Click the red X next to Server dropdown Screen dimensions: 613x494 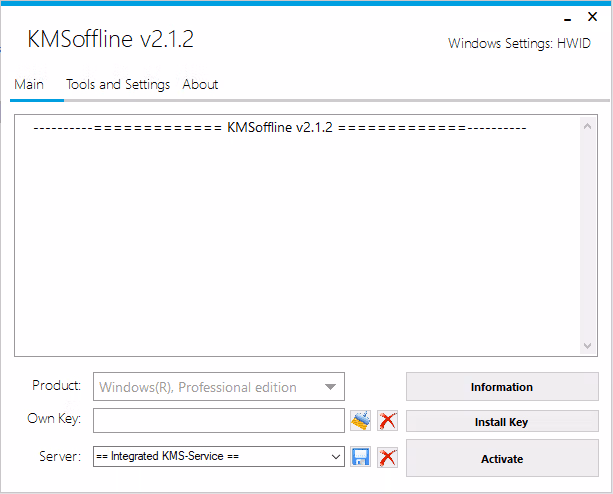387,457
